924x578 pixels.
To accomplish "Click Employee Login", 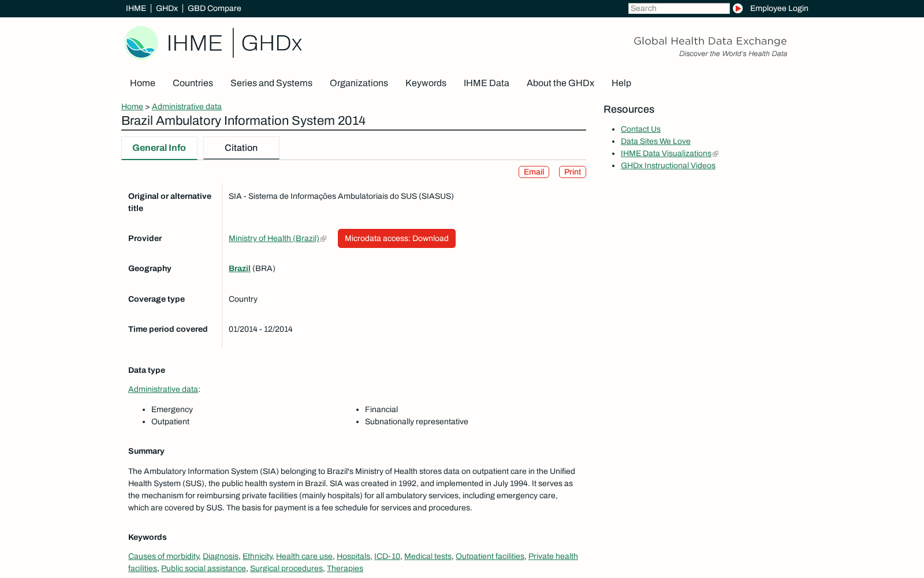I will [x=779, y=8].
